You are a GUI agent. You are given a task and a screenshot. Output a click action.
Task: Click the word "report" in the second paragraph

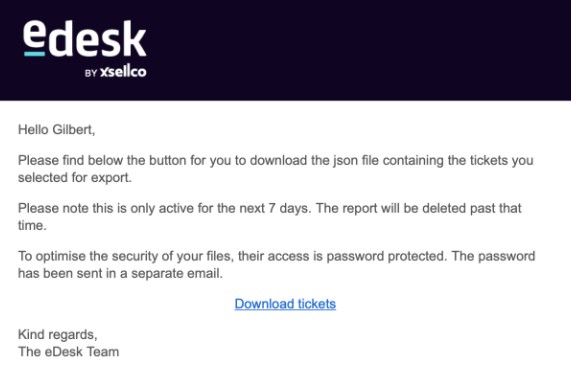360,208
